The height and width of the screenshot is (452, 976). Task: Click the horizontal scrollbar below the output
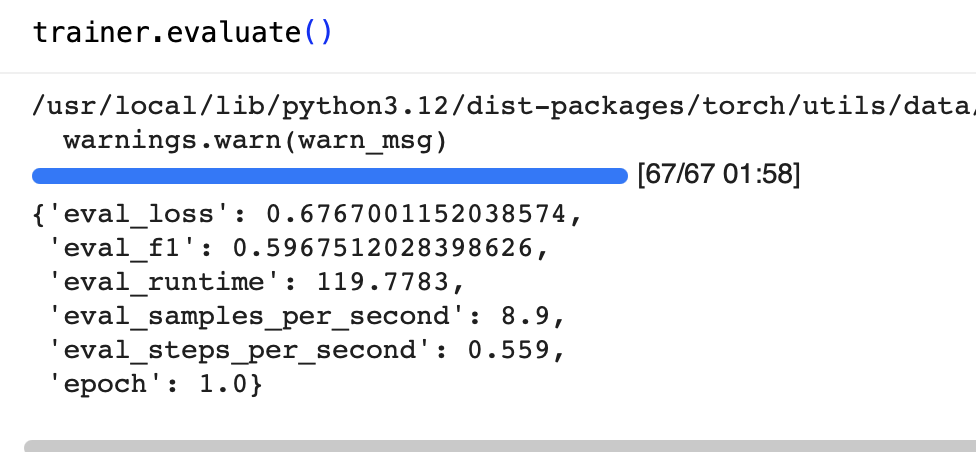click(x=500, y=445)
